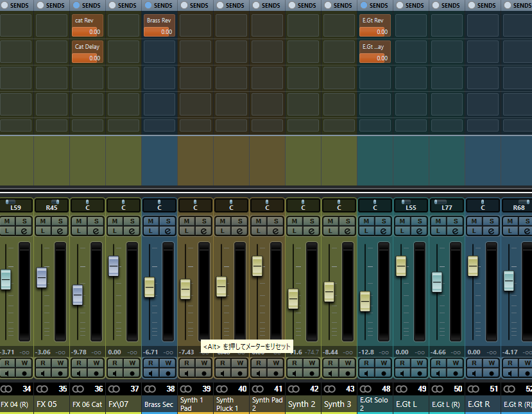Toggle monitor speaker icon on Synth 3

[x=330, y=374]
